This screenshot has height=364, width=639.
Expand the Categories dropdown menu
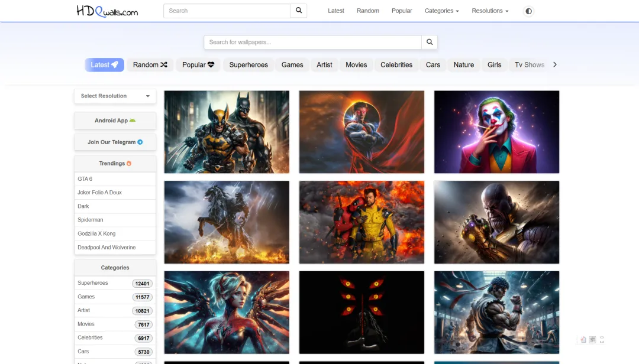(442, 11)
